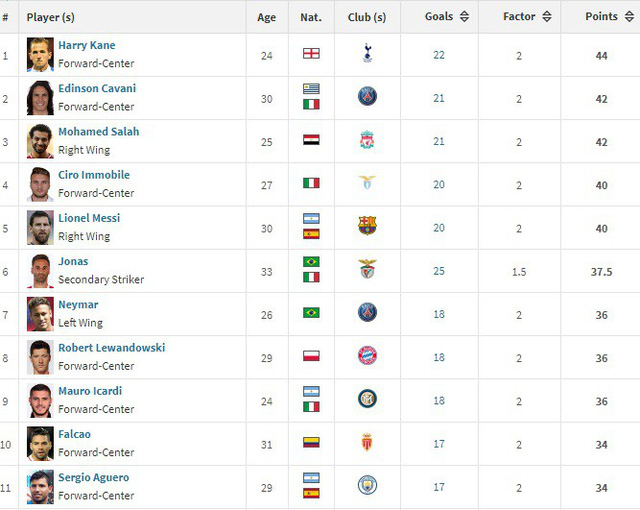Open Sergio Aguero's name link
The image size is (640, 510).
tap(93, 478)
